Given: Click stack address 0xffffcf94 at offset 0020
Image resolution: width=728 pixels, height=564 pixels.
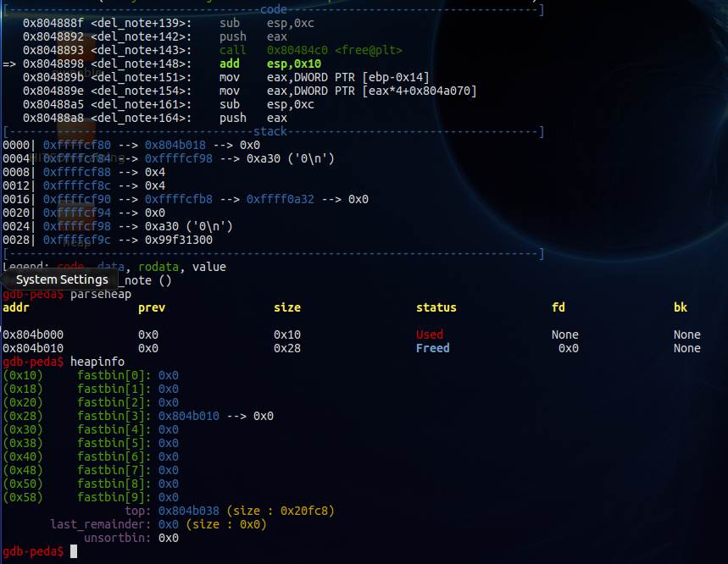Looking at the screenshot, I should (77, 213).
